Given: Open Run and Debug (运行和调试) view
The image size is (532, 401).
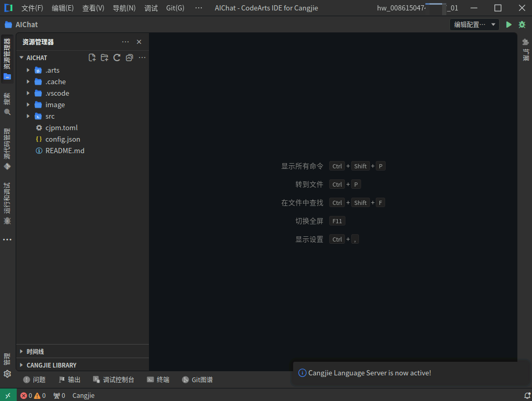Looking at the screenshot, I should (7, 203).
